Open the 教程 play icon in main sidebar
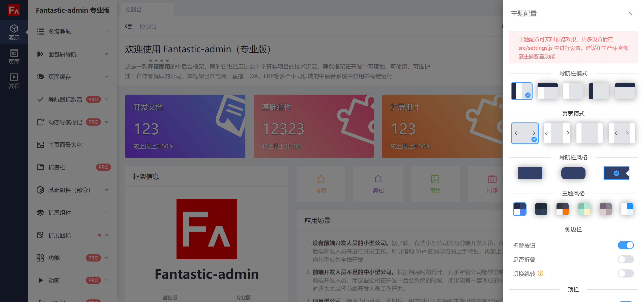The width and height of the screenshot is (644, 302). [14, 77]
